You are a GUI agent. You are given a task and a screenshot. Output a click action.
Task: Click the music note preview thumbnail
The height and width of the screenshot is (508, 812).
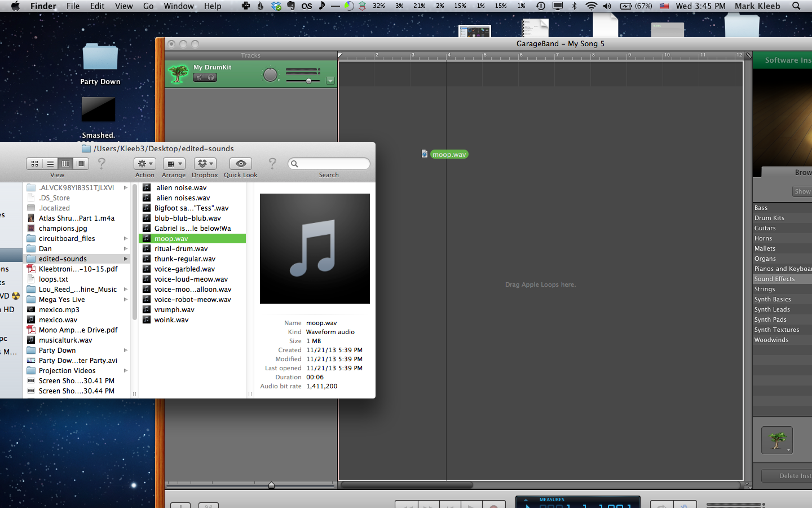coord(315,248)
